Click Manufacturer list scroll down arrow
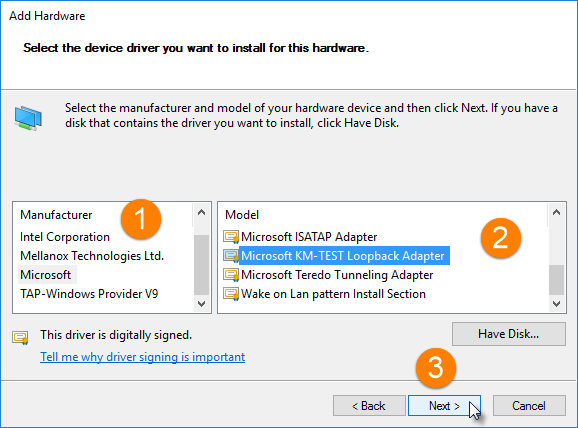The height and width of the screenshot is (428, 578). click(x=201, y=304)
